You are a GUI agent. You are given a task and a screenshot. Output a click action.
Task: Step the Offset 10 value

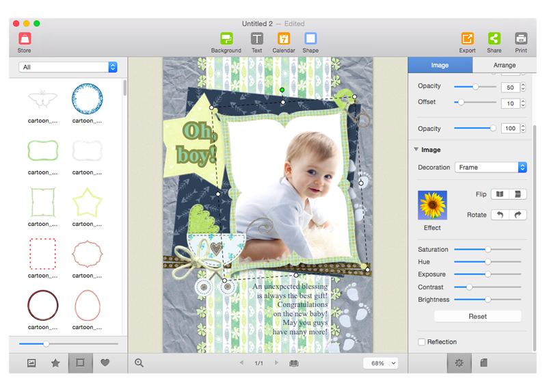(523, 103)
